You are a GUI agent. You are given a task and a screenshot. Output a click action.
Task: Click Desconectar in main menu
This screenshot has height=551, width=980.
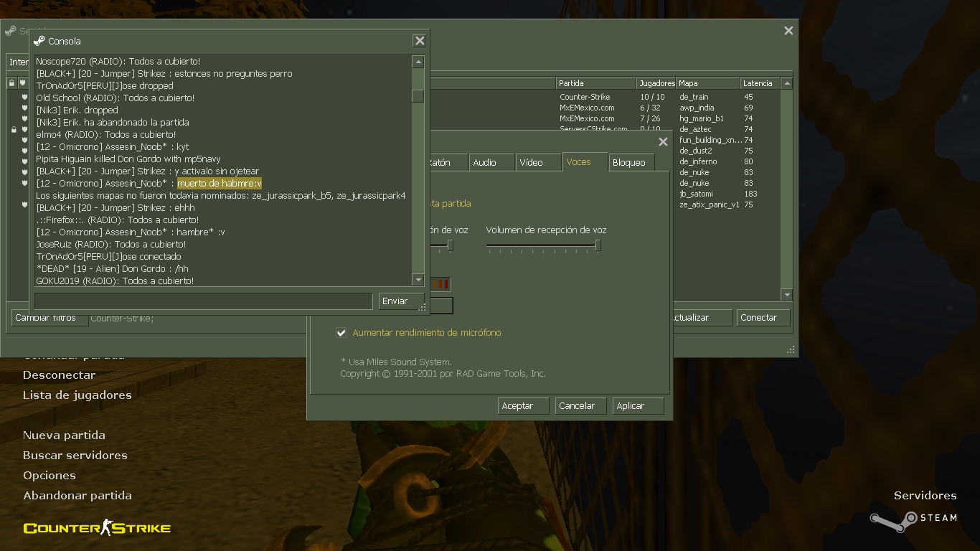tap(59, 375)
